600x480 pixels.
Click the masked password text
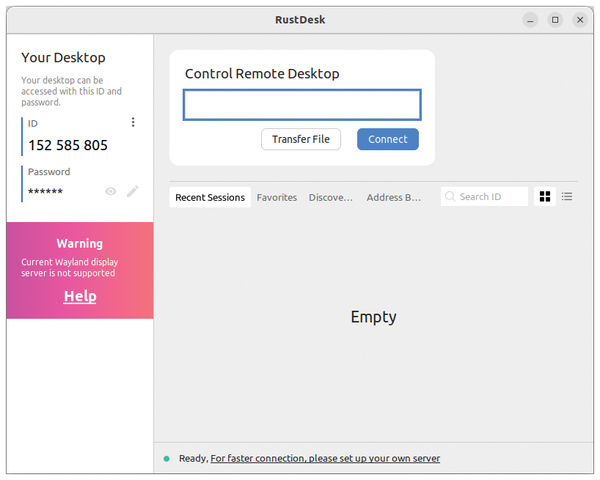click(x=46, y=191)
